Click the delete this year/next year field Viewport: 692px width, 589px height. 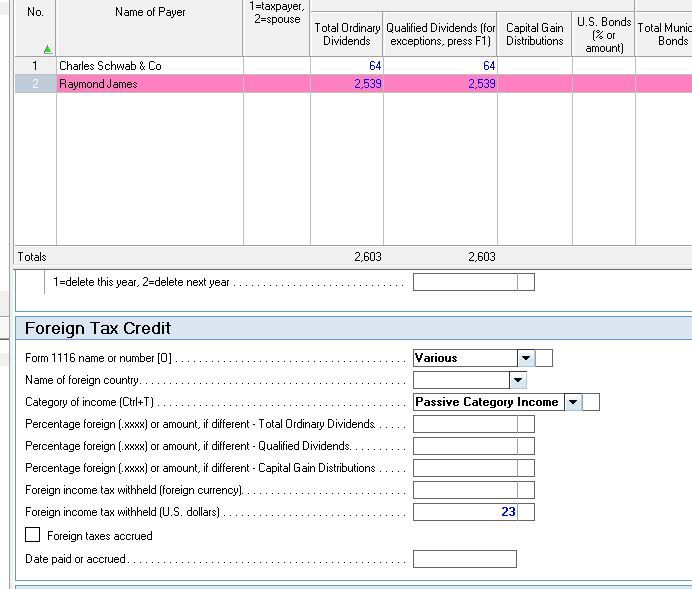(464, 282)
